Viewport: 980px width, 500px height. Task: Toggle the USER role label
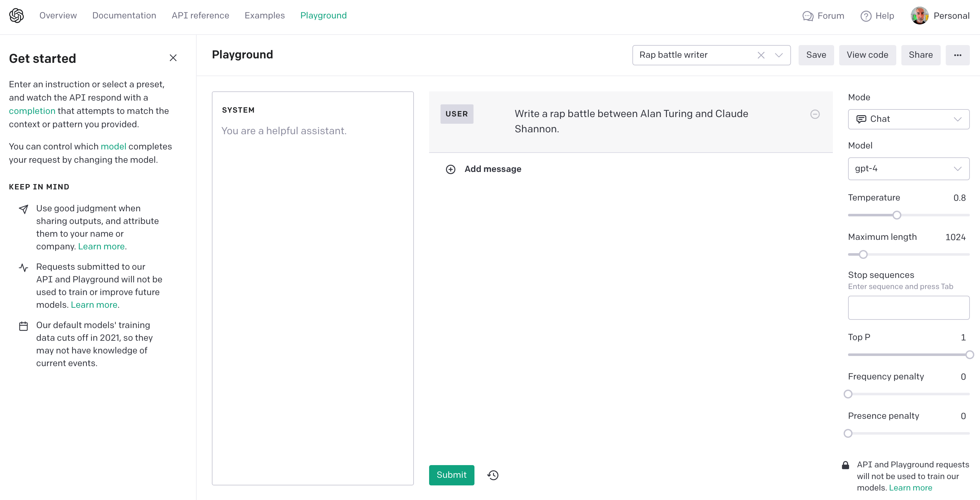(x=456, y=114)
